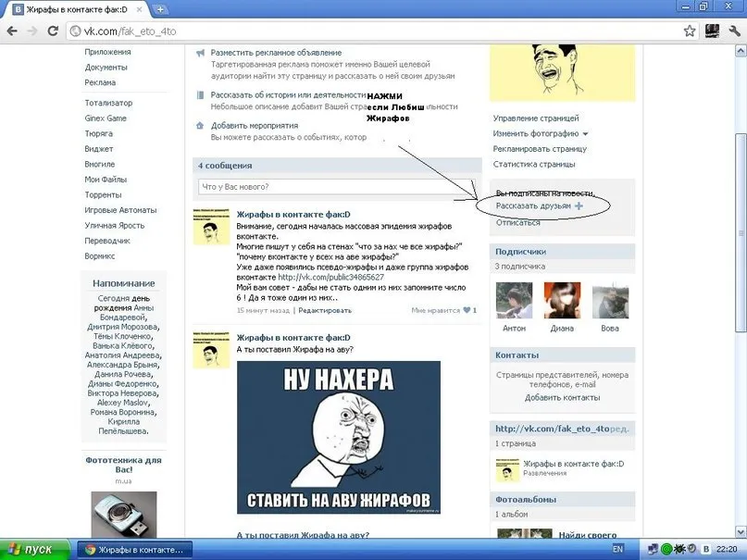This screenshot has width=747, height=560.
Task: Click Добавить мероприятия link
Action: [255, 126]
